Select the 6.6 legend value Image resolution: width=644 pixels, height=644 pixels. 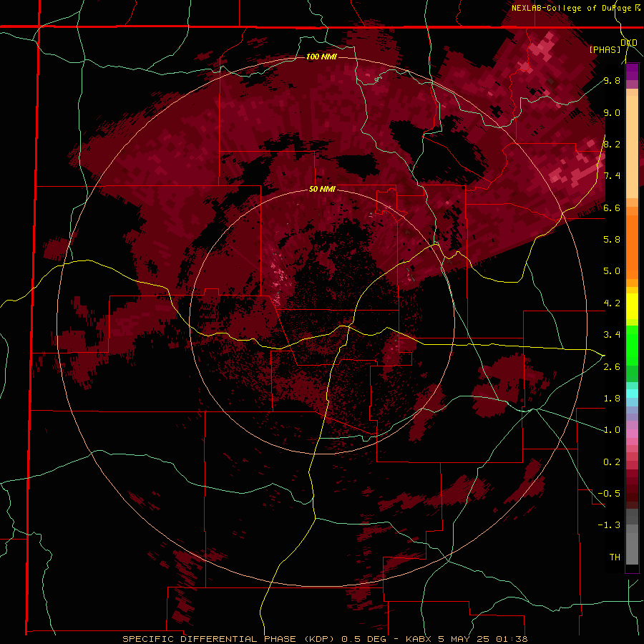pos(612,208)
